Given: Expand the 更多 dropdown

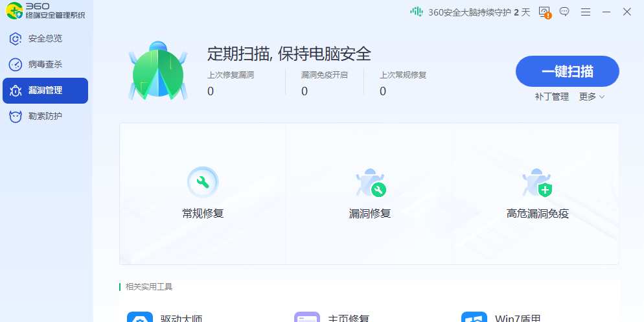Looking at the screenshot, I should click(591, 97).
